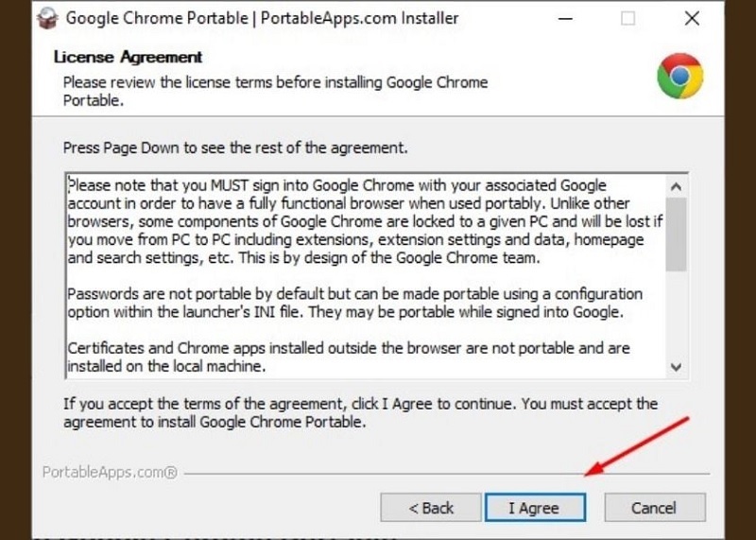
Task: Click the paragraph about passwords not being portable
Action: (x=354, y=304)
